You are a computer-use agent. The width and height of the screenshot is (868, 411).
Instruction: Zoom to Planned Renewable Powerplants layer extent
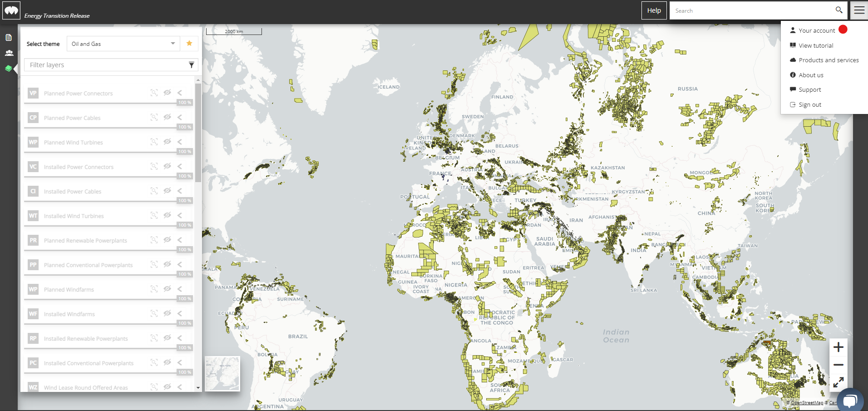point(154,240)
